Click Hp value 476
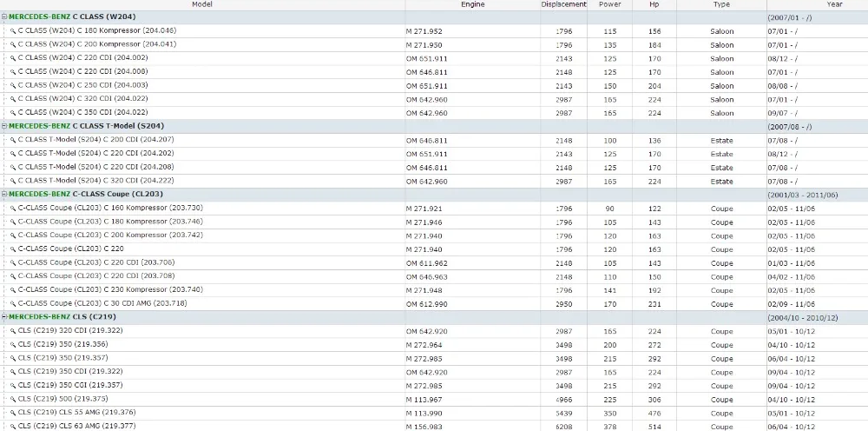The height and width of the screenshot is (431, 868). tap(654, 414)
